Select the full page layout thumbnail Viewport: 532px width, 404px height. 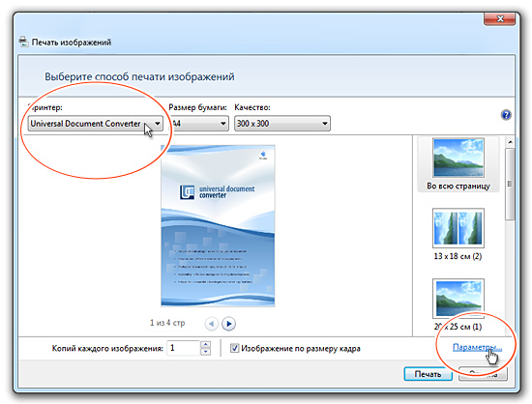[458, 164]
